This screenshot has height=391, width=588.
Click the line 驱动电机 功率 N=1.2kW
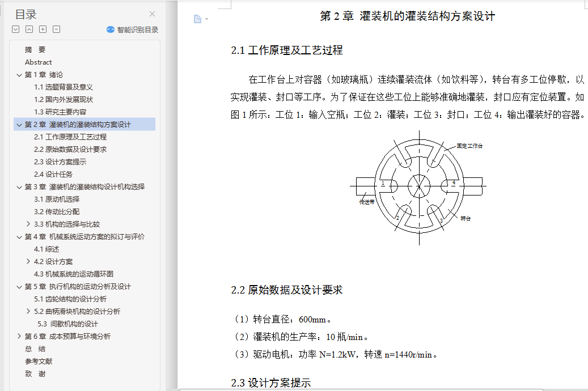click(335, 355)
